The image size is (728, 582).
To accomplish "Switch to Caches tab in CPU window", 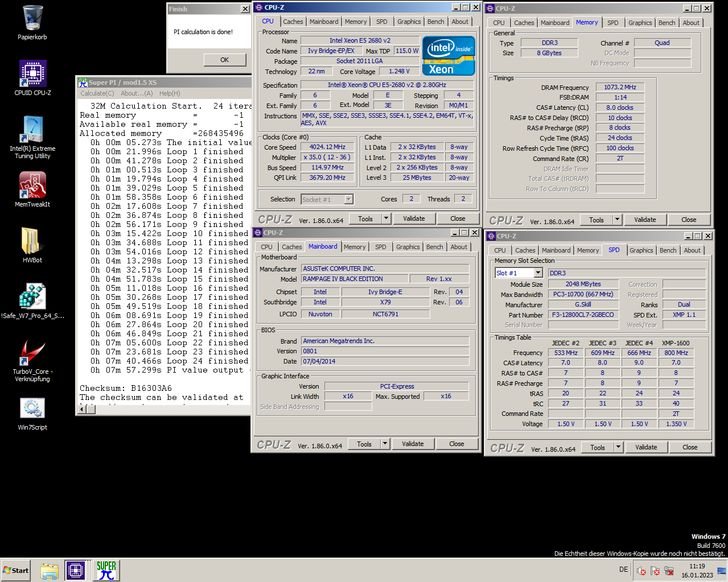I will [293, 22].
